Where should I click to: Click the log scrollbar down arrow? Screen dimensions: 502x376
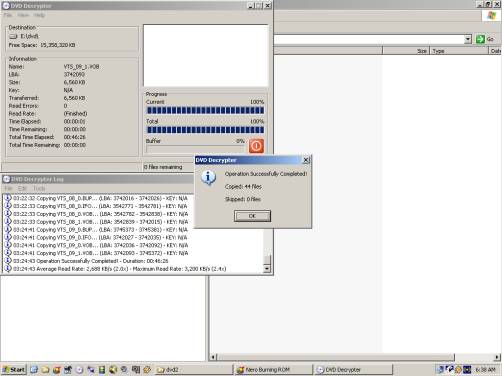pos(267,269)
